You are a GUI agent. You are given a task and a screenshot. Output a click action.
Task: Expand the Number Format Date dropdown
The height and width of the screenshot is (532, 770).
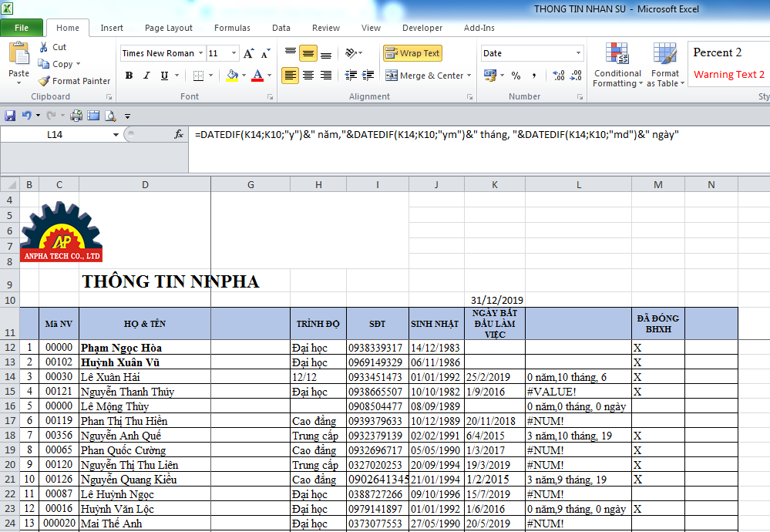(x=579, y=53)
